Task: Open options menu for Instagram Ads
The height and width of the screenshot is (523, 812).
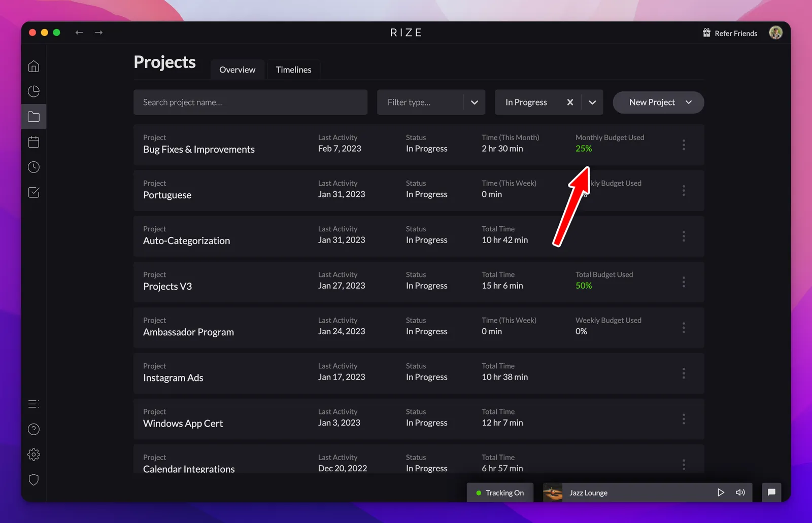Action: click(684, 373)
